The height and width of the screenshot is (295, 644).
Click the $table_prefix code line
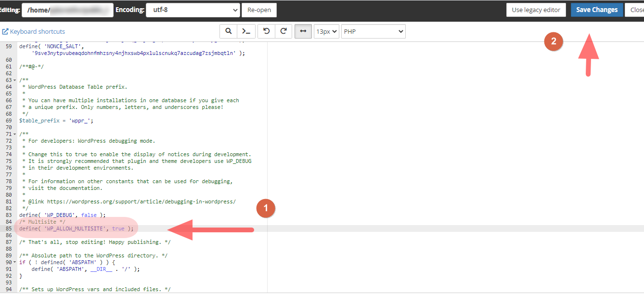coord(56,121)
